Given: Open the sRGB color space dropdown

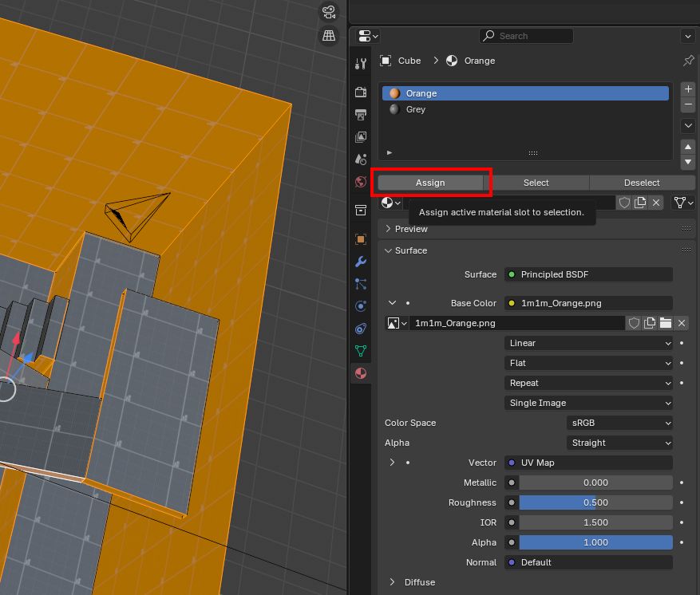Looking at the screenshot, I should coord(619,423).
